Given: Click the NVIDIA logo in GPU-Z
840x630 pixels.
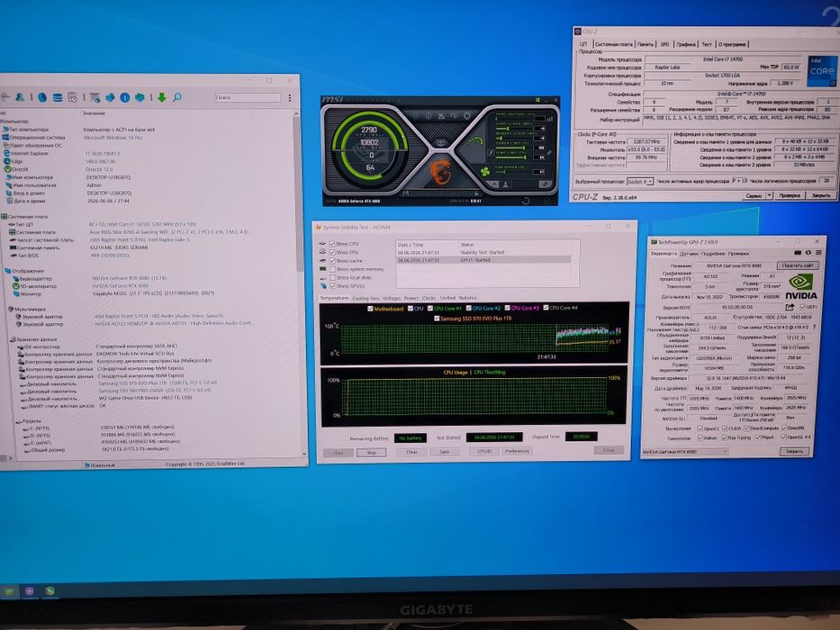Looking at the screenshot, I should (x=800, y=286).
